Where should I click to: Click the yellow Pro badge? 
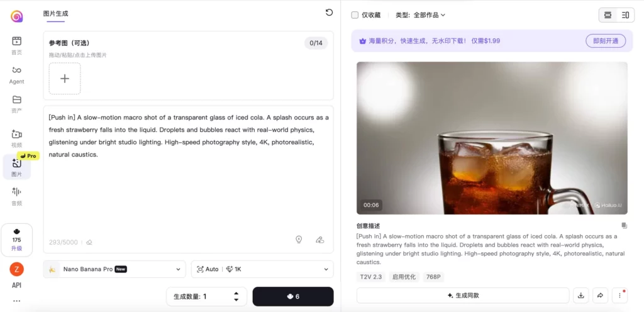[28, 156]
